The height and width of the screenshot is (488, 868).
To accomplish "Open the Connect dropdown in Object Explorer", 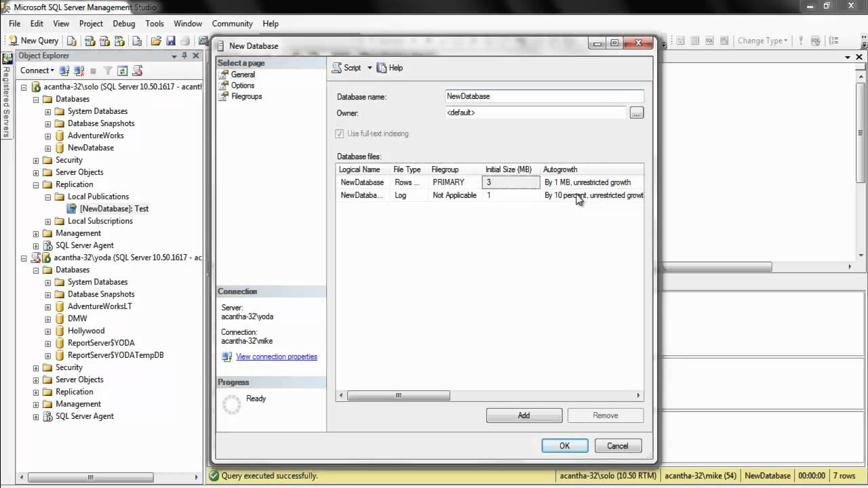I will tap(37, 70).
